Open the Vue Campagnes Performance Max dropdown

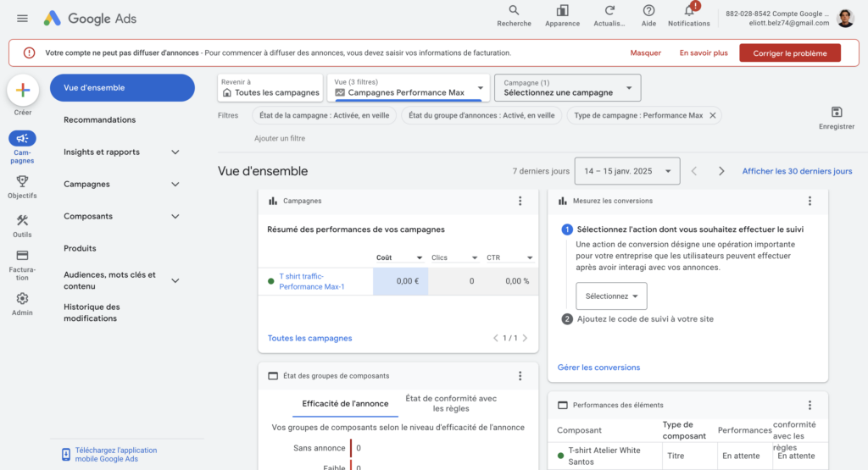409,88
